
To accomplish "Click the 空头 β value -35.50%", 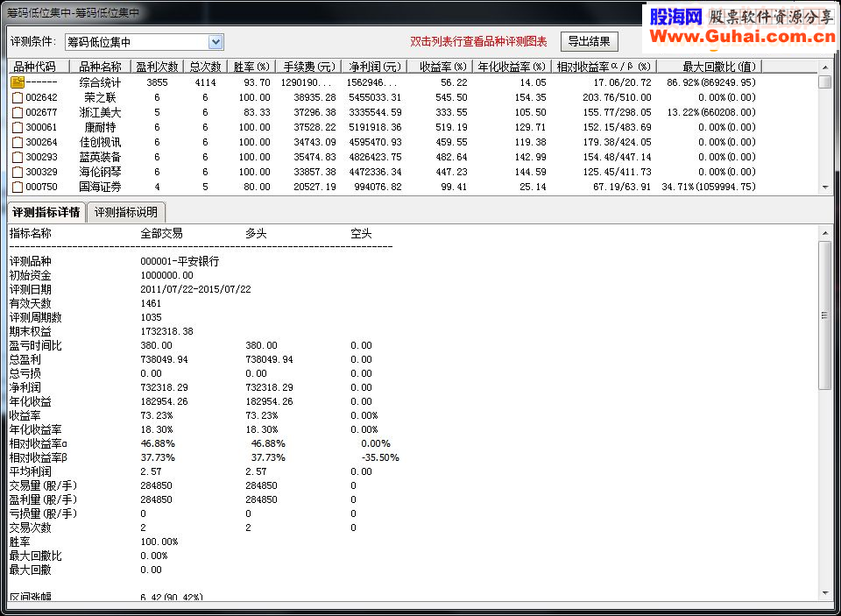I will click(380, 457).
